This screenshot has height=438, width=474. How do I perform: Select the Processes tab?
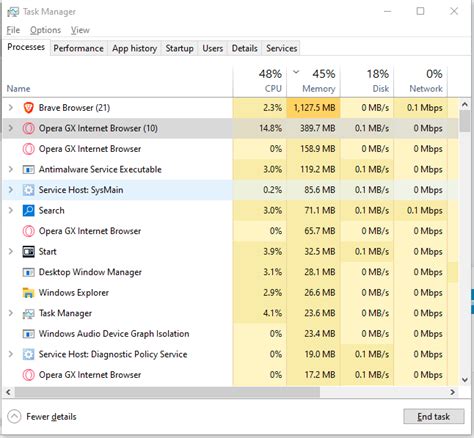pos(26,47)
